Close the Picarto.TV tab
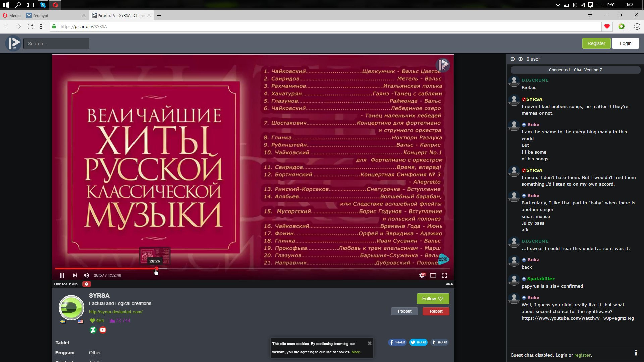Screen dimensions: 644x362 click(149, 15)
